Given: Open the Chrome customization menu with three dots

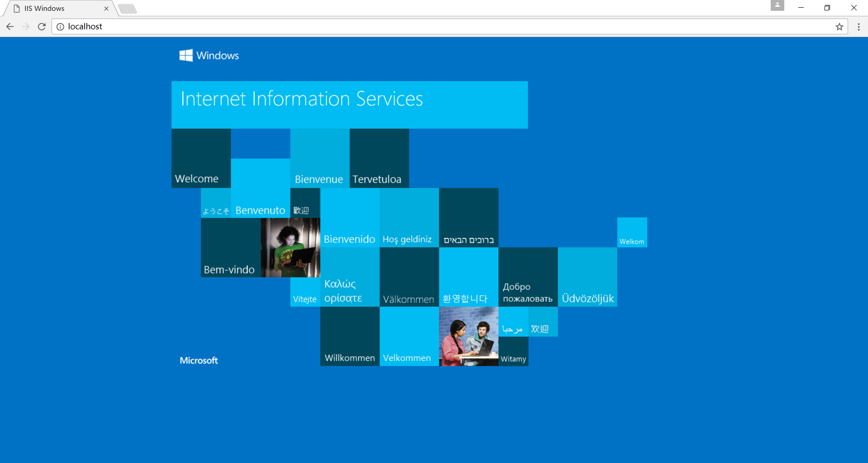Looking at the screenshot, I should pyautogui.click(x=859, y=27).
